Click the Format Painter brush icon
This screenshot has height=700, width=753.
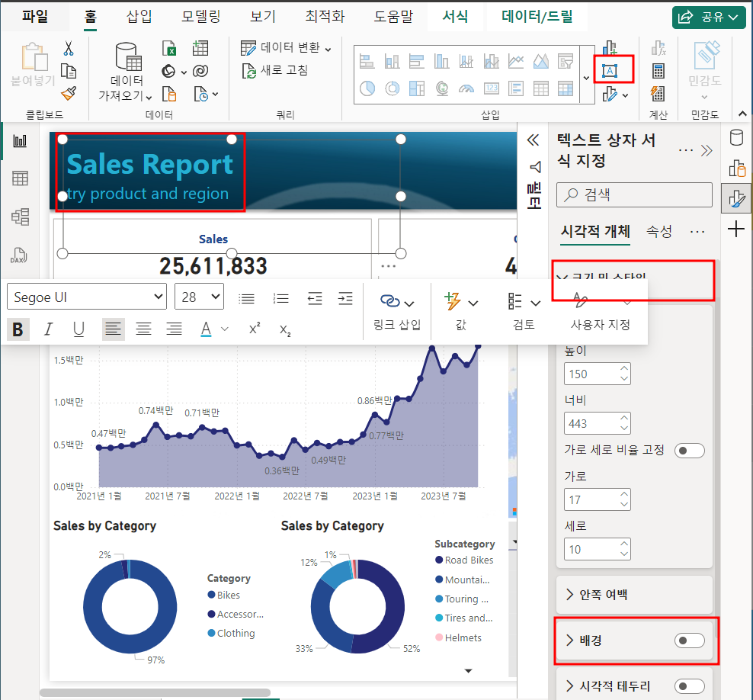click(69, 93)
